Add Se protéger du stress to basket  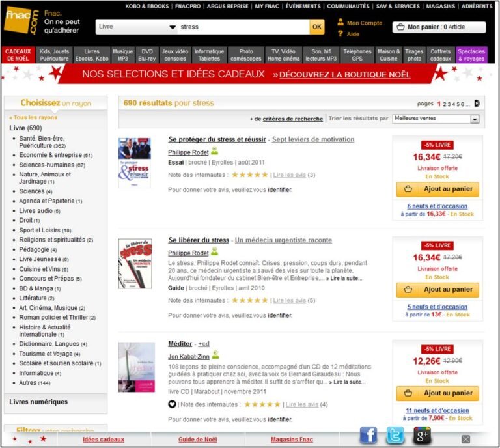click(x=437, y=189)
